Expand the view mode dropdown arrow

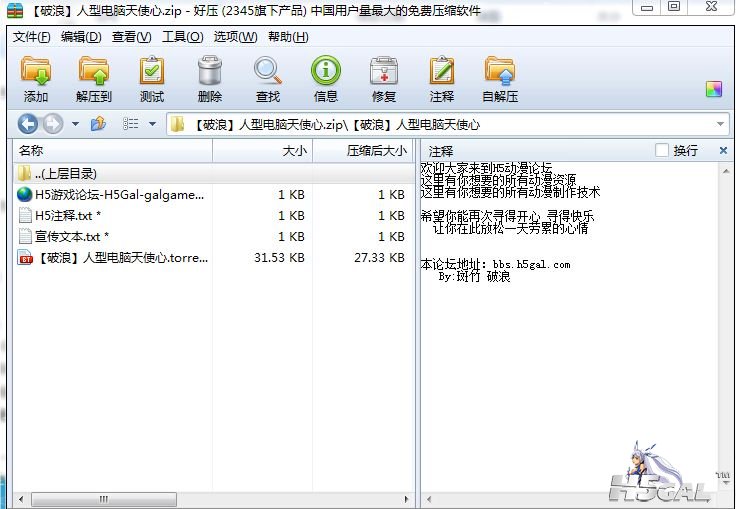152,124
